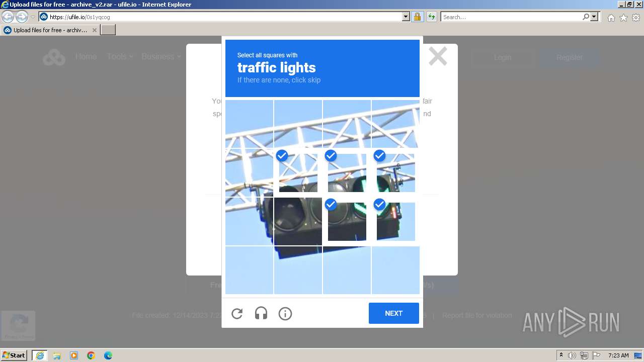The width and height of the screenshot is (644, 362).
Task: Launch Microsoft Edge from the taskbar
Action: point(108,355)
